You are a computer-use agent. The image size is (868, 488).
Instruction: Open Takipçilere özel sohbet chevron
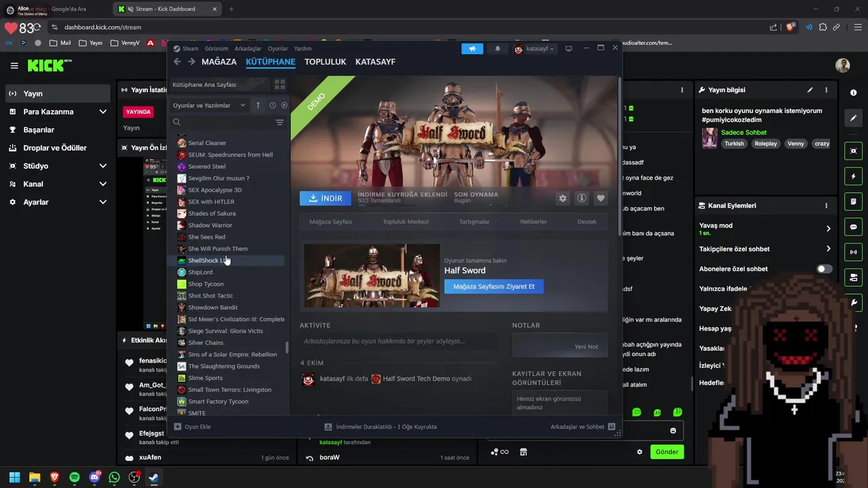[x=828, y=249]
